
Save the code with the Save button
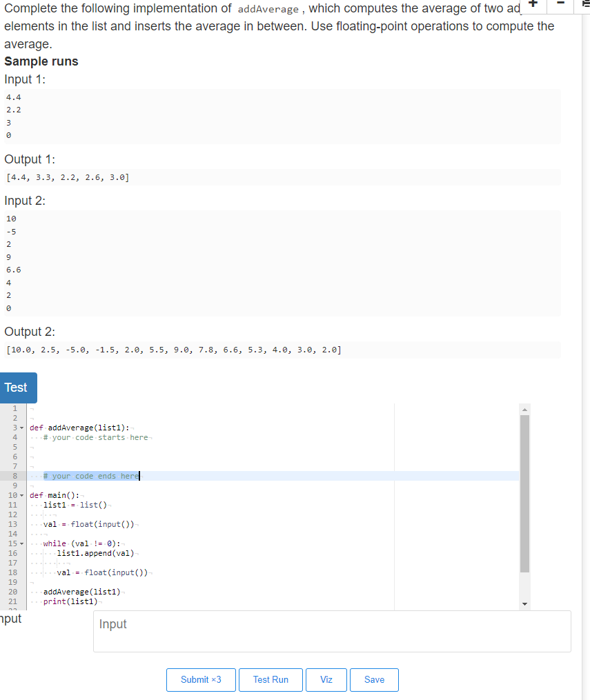tap(374, 679)
